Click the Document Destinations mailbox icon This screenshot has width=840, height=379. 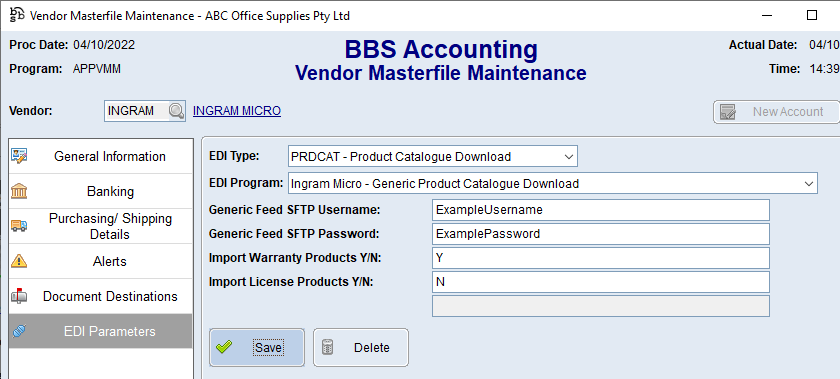tap(19, 296)
